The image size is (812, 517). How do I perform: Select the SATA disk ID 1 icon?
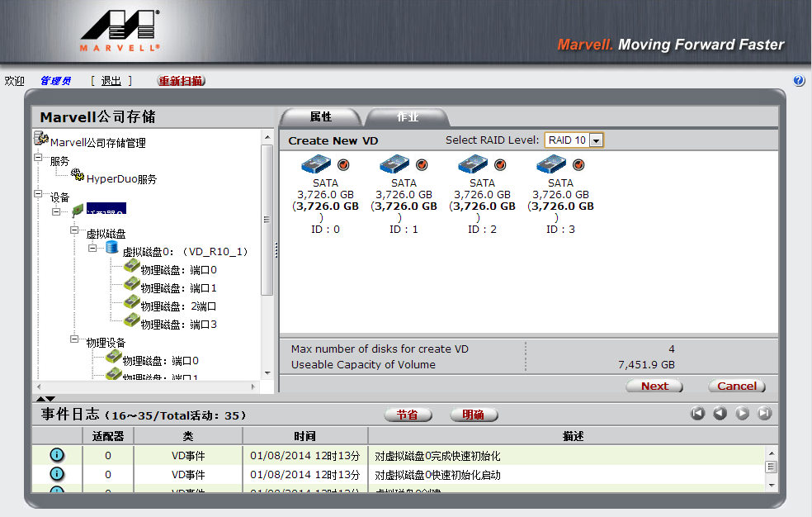tap(394, 164)
